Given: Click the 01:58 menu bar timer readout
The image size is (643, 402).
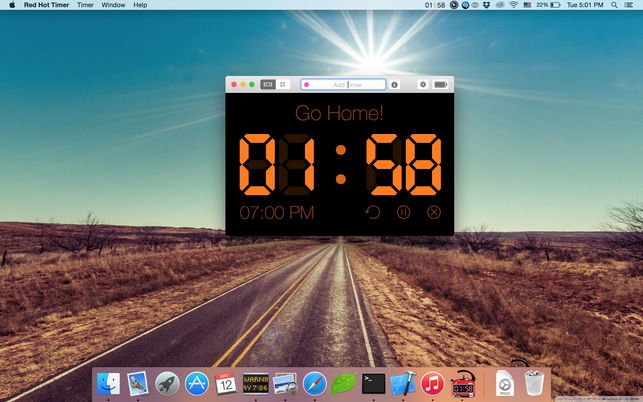Looking at the screenshot, I should [x=435, y=5].
